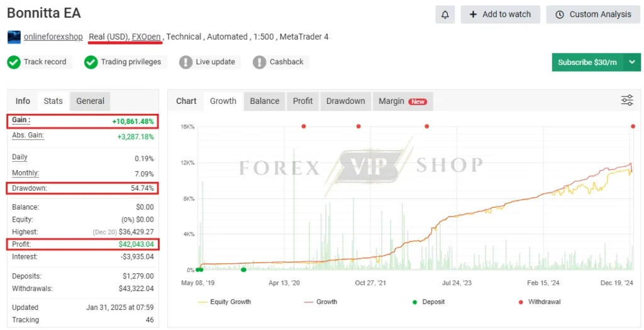Click the Dec 19, '24 axis label
Viewport: 644px width, 330px height.
tap(617, 283)
